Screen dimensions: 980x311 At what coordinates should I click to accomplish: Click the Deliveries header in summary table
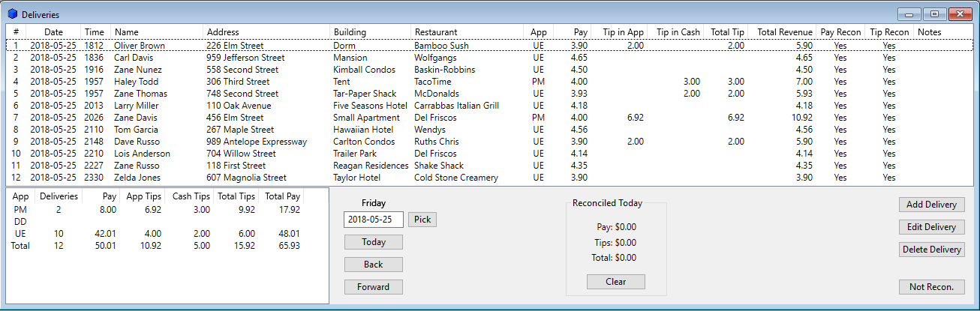(x=59, y=196)
